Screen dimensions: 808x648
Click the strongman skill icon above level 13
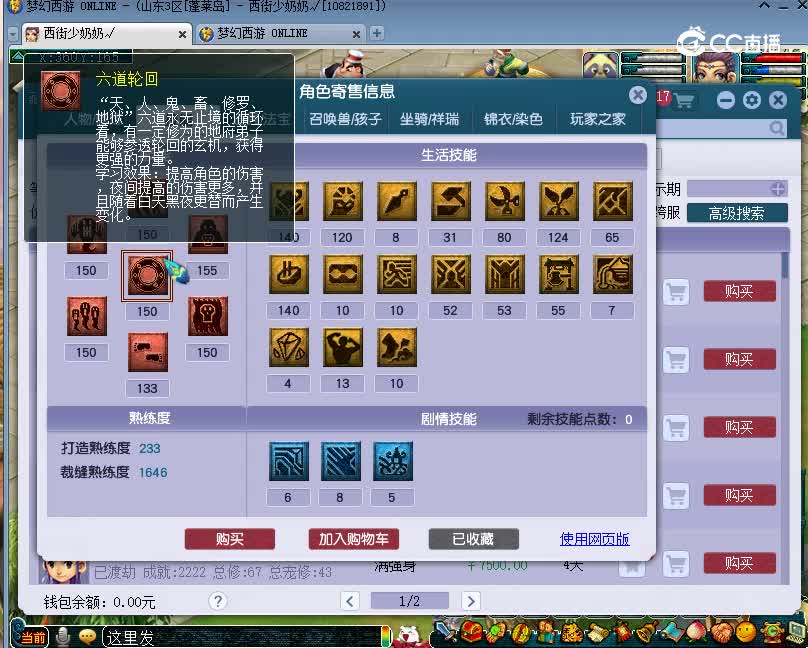(342, 348)
